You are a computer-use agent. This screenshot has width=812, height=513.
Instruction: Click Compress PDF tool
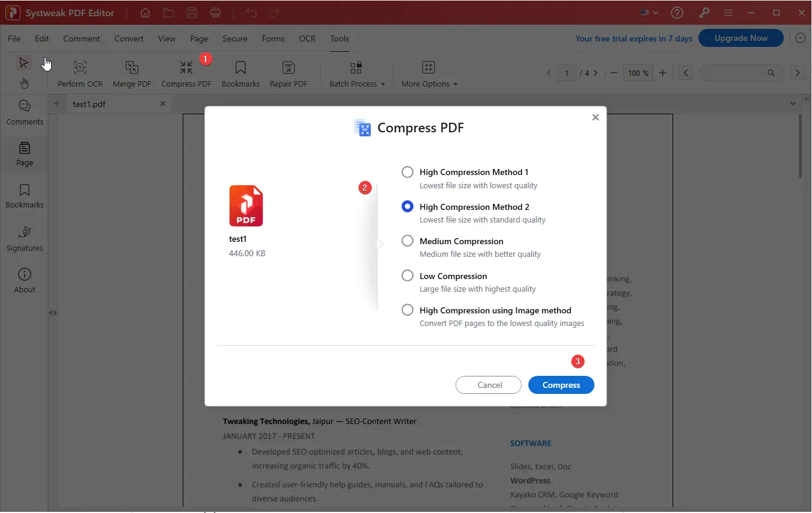point(186,75)
